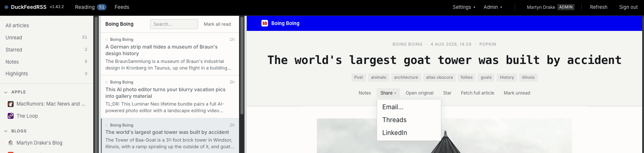Star the goat tower article
The image size is (644, 153).
coord(447,93)
